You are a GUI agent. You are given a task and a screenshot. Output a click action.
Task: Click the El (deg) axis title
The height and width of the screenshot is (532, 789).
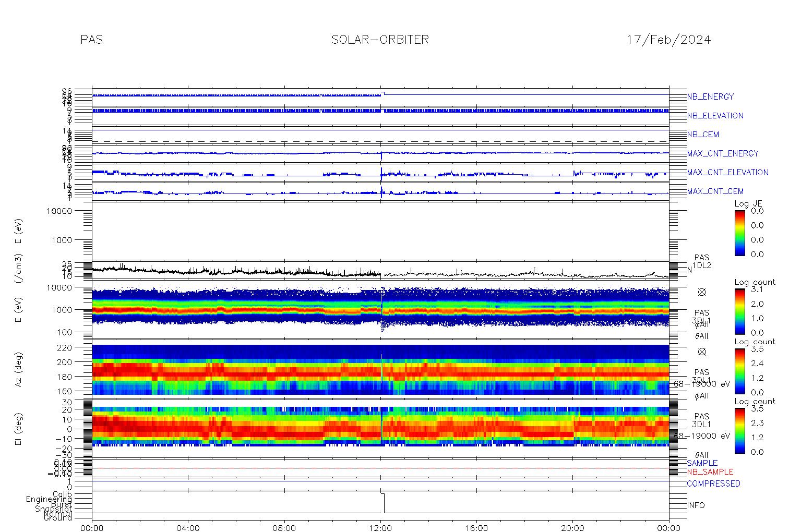click(18, 429)
